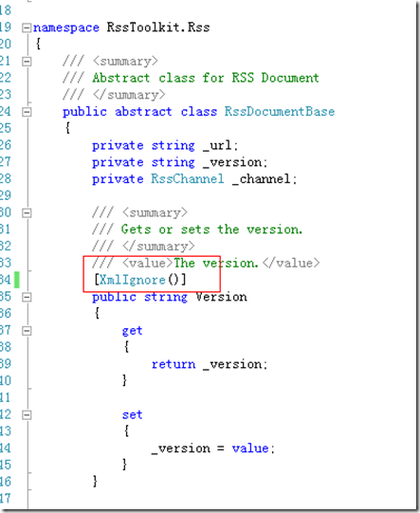
Task: Click the '<value>The version.</value>' comment line
Action: (206, 263)
